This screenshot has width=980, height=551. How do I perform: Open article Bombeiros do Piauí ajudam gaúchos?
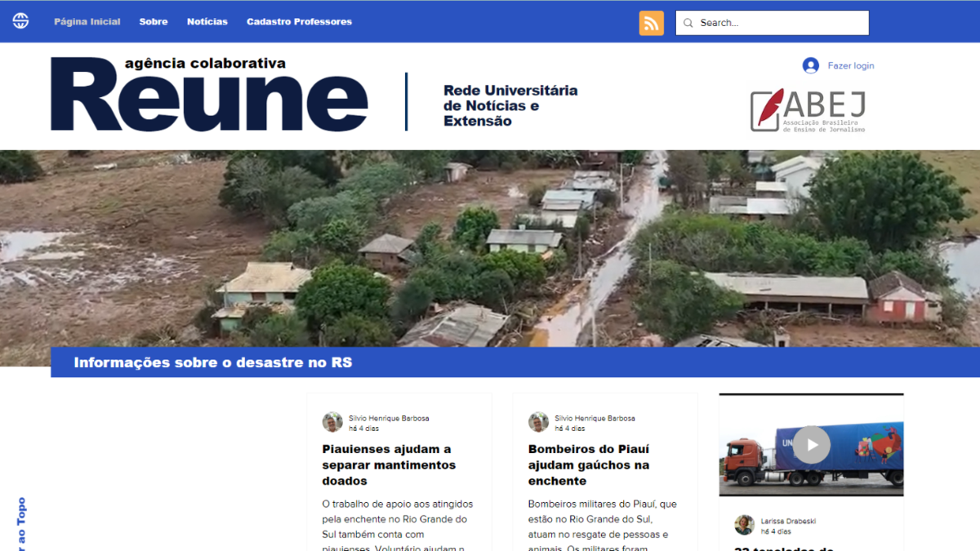[589, 465]
